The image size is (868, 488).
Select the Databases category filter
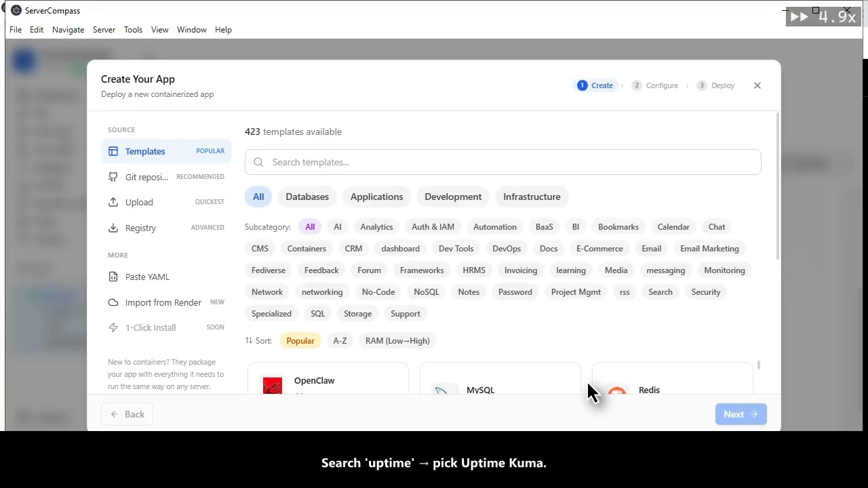coord(307,197)
